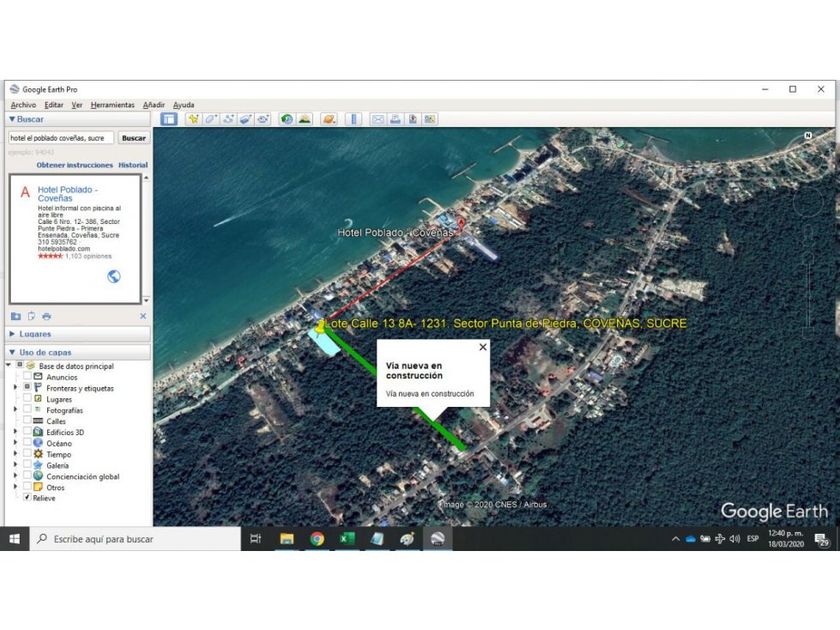Click the Obtener instrucciones link
Screen dimensions: 840x630
coord(75,165)
